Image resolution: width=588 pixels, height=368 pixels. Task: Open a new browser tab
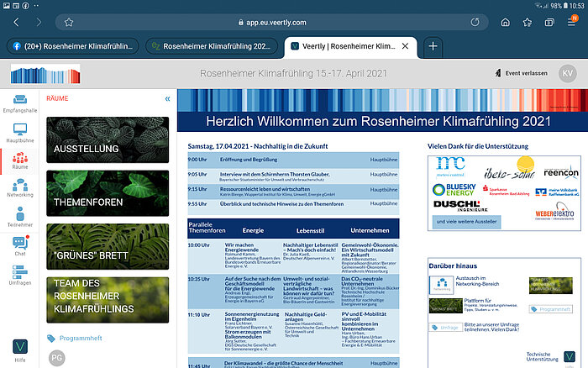[x=433, y=46]
